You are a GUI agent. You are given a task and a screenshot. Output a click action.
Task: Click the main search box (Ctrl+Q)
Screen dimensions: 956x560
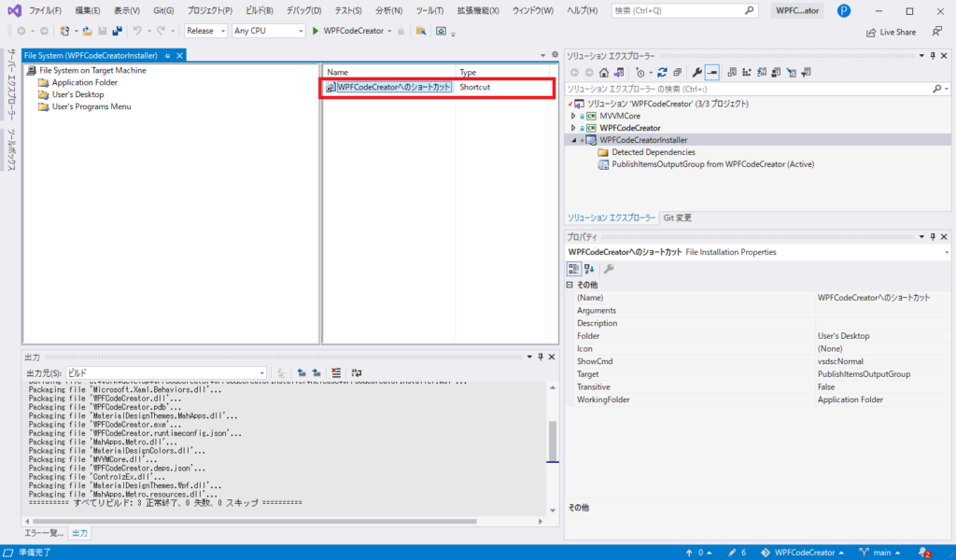pos(684,10)
